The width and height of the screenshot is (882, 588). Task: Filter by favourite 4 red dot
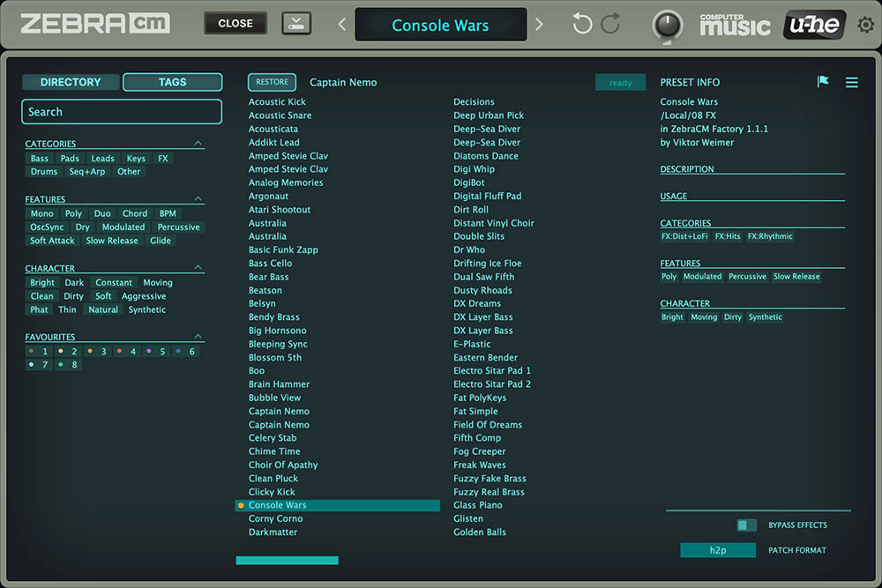coord(119,351)
